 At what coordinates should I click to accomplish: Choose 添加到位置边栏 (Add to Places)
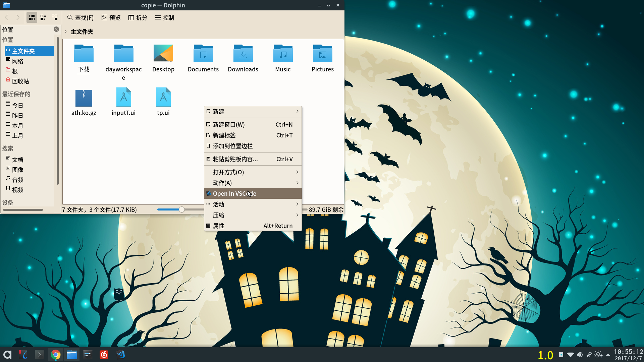253,146
